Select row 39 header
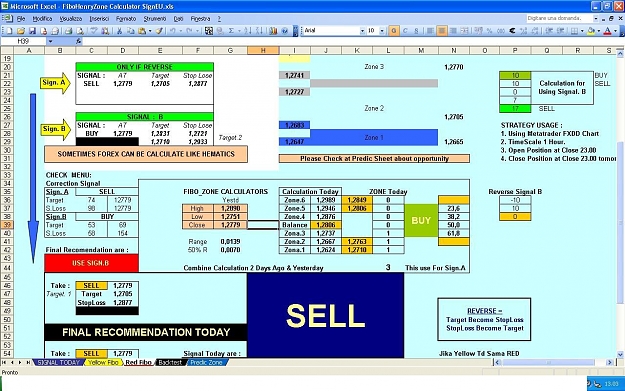625x391 pixels. (x=7, y=225)
